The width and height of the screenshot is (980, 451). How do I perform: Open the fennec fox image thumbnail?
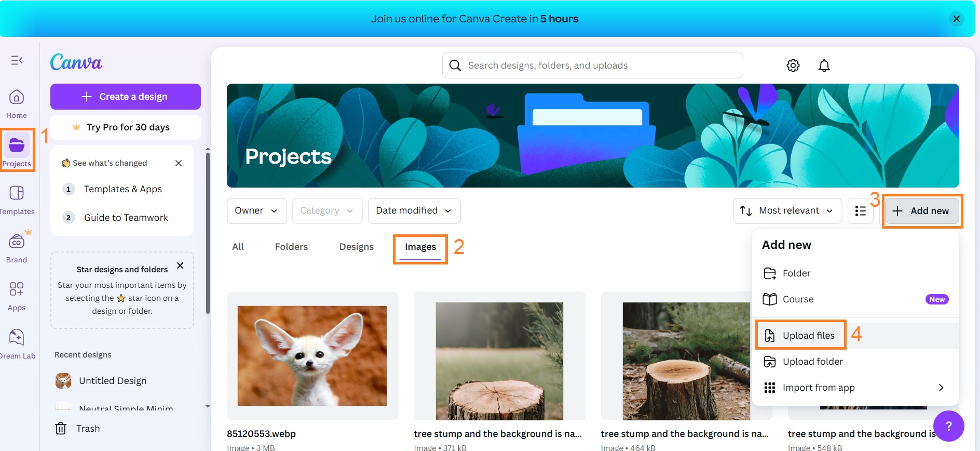pyautogui.click(x=312, y=356)
